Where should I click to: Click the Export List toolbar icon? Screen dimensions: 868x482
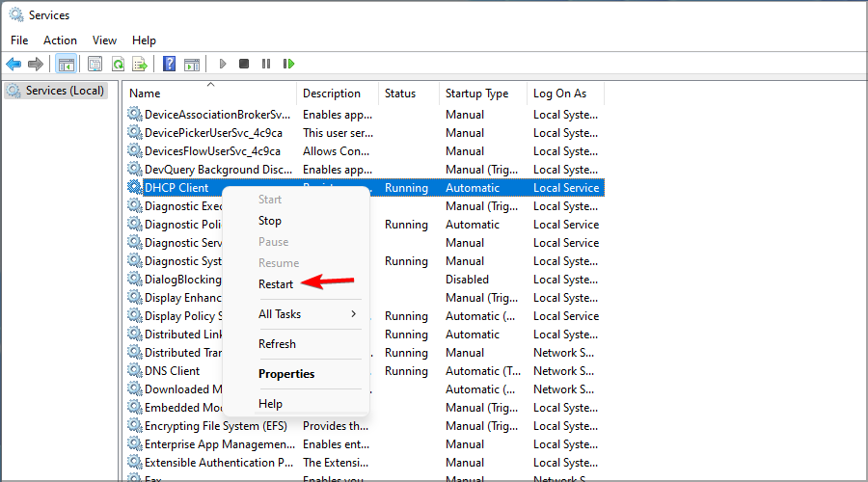click(x=140, y=65)
